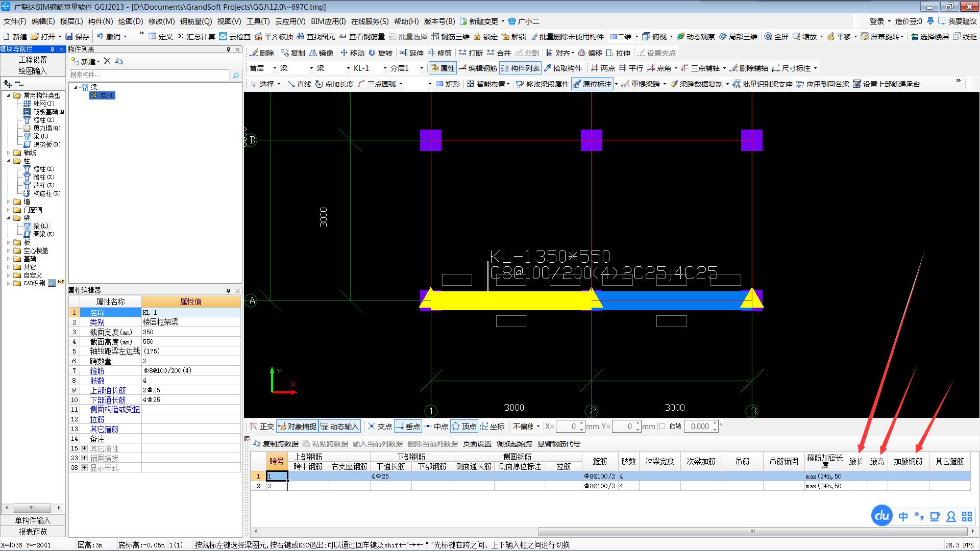Open the 文件(F) menu
Viewport: 980px width, 551px height.
15,21
